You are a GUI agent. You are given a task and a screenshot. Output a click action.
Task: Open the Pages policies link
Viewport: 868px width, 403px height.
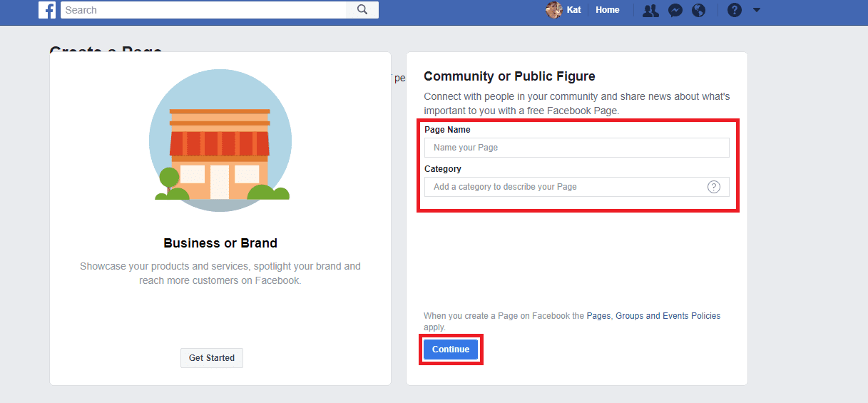[598, 316]
